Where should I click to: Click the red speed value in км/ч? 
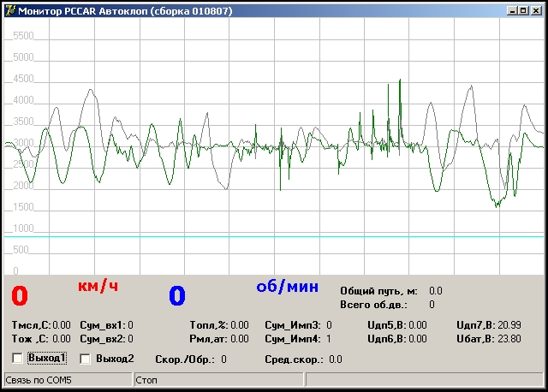click(x=20, y=296)
